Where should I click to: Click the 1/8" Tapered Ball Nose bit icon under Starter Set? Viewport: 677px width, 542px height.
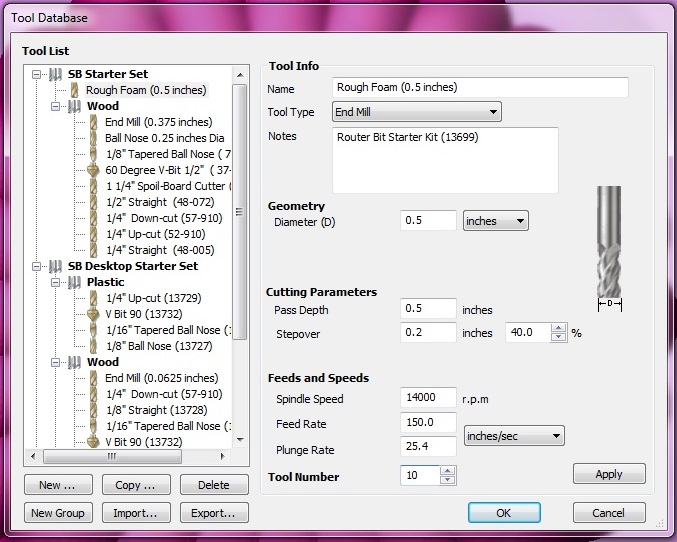[x=93, y=154]
